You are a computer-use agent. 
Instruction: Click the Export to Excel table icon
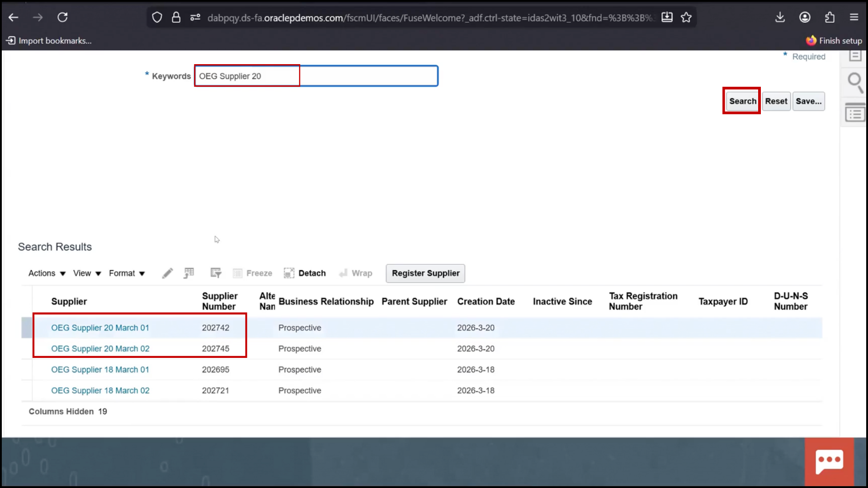tap(189, 273)
